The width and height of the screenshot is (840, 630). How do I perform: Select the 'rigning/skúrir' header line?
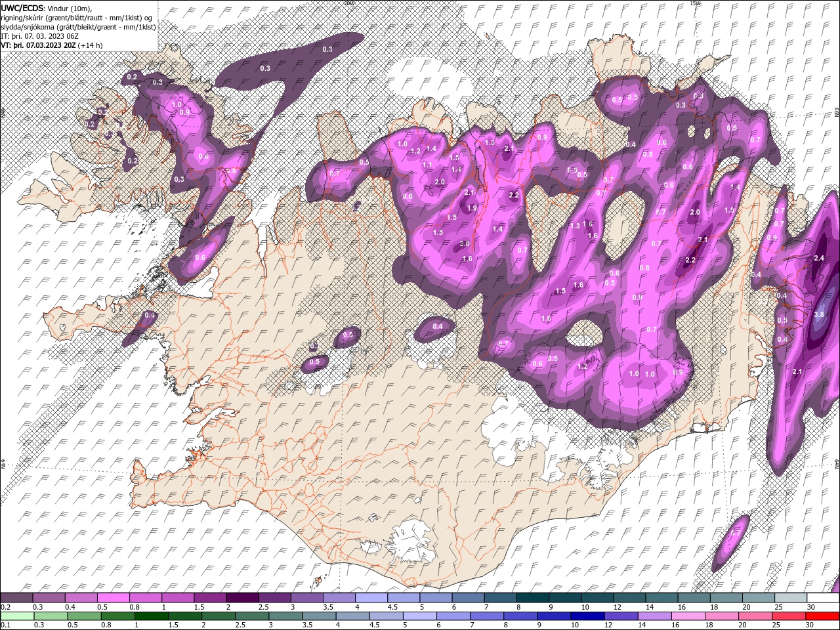coord(77,18)
